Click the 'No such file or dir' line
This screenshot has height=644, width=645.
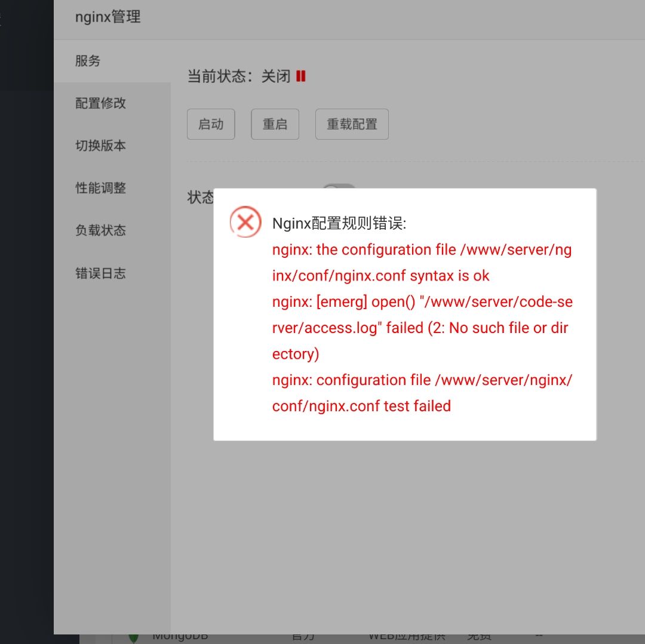(x=420, y=328)
